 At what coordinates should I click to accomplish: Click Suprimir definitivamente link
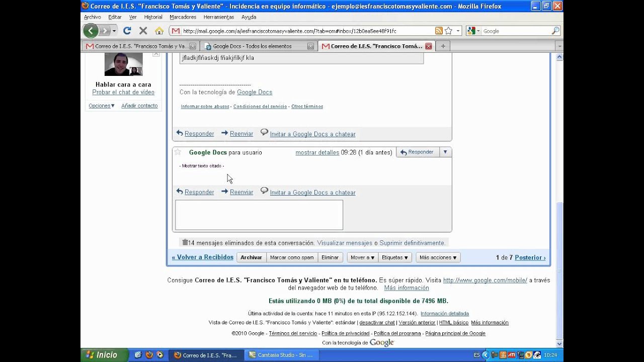(x=412, y=243)
